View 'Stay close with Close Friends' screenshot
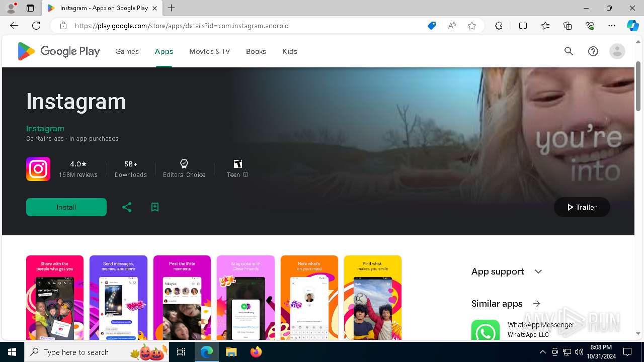 pos(246,298)
